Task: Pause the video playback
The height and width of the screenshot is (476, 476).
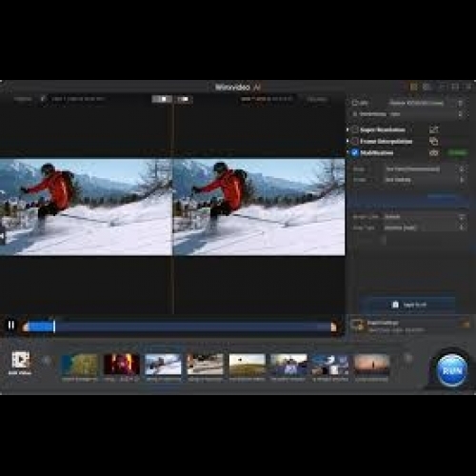Action: tap(11, 326)
